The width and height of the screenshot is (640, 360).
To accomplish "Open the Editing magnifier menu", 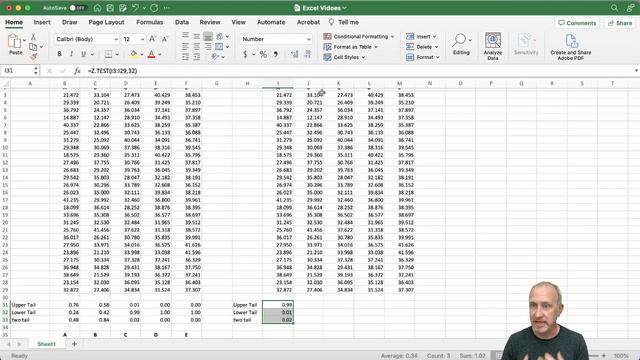I will tap(461, 44).
